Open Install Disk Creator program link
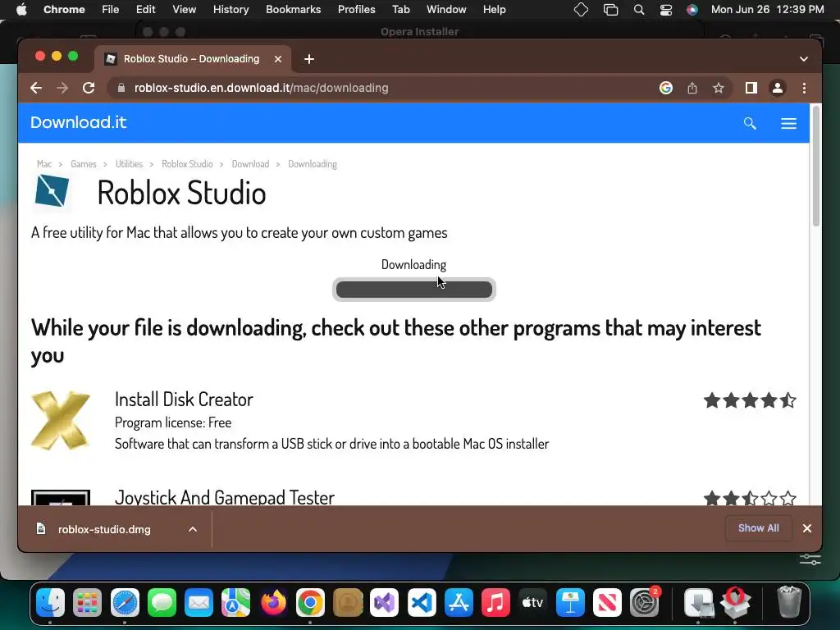Image resolution: width=840 pixels, height=630 pixels. pos(184,399)
